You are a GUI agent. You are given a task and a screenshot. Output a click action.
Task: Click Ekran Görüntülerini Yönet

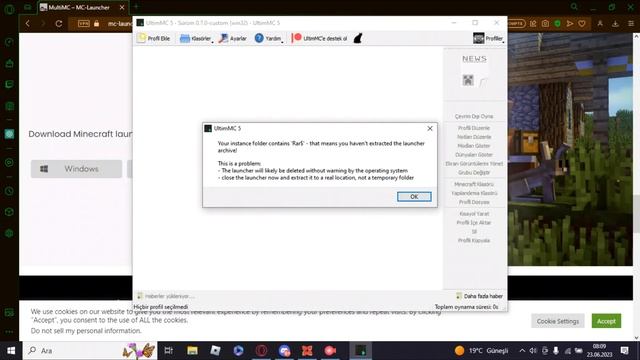(x=474, y=164)
